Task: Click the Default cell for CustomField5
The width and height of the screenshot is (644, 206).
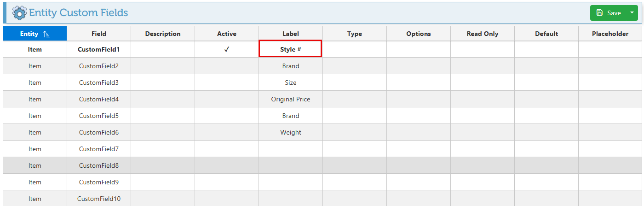Action: [546, 116]
